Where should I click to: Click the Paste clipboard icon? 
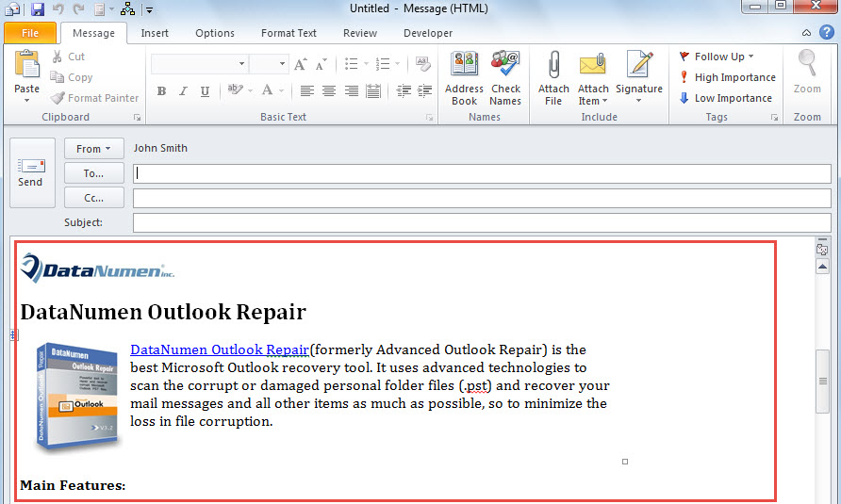point(26,64)
